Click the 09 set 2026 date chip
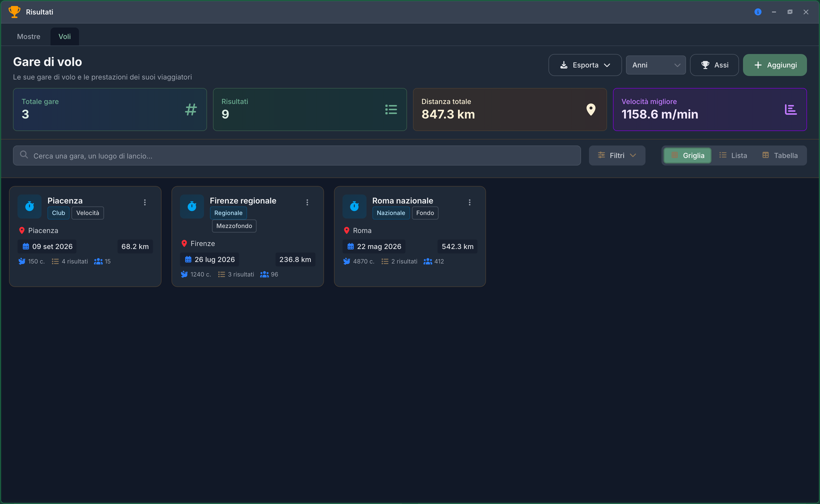Viewport: 820px width, 504px height. point(47,247)
